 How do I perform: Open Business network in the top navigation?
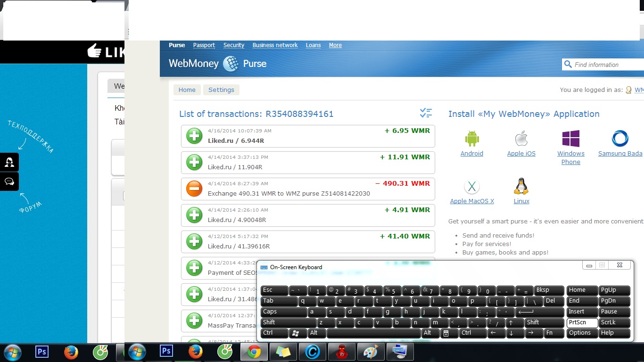click(x=275, y=45)
